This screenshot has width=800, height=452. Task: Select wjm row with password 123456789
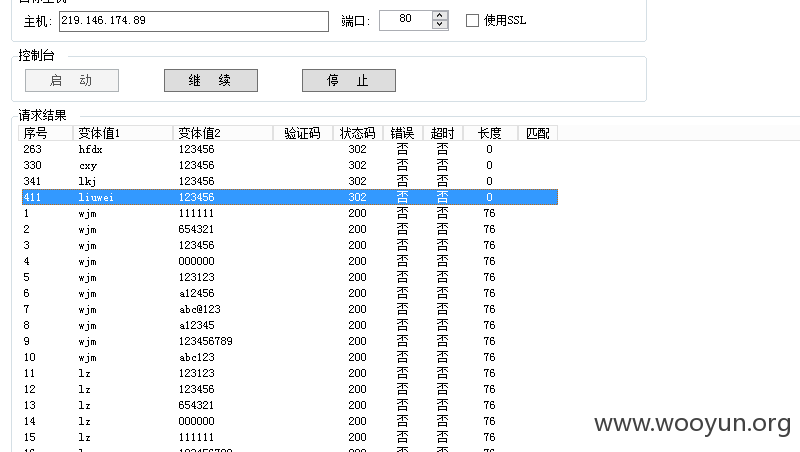coord(290,341)
